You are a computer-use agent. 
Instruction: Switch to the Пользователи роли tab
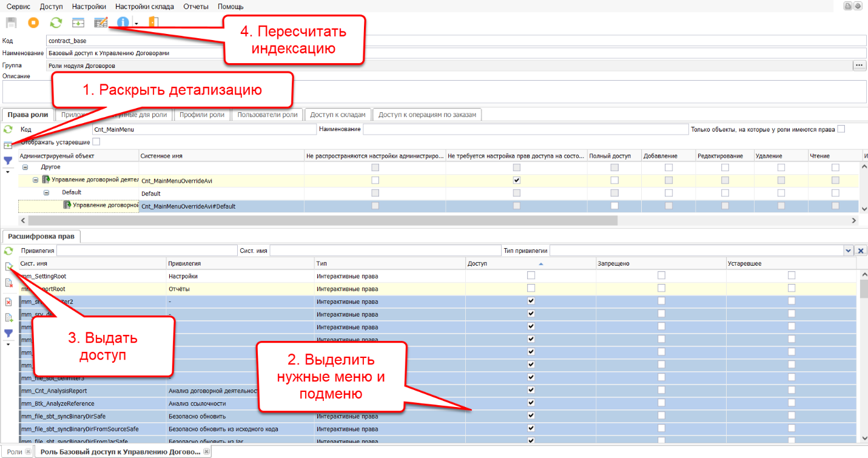pos(267,115)
